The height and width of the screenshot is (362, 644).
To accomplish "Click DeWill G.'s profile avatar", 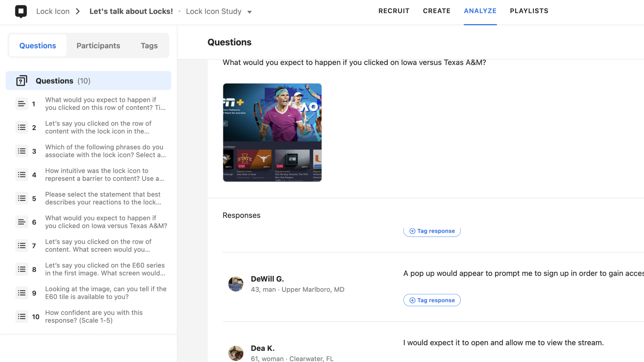I will pos(236,284).
